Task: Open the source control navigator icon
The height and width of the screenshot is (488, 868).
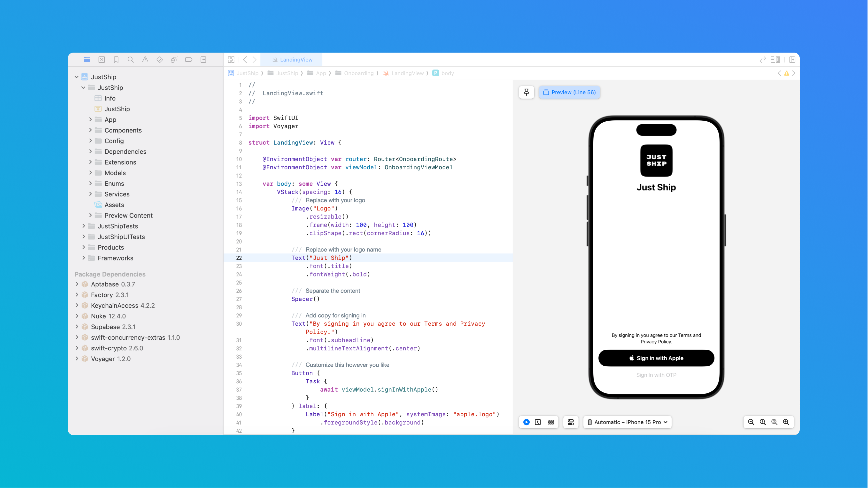Action: click(101, 60)
